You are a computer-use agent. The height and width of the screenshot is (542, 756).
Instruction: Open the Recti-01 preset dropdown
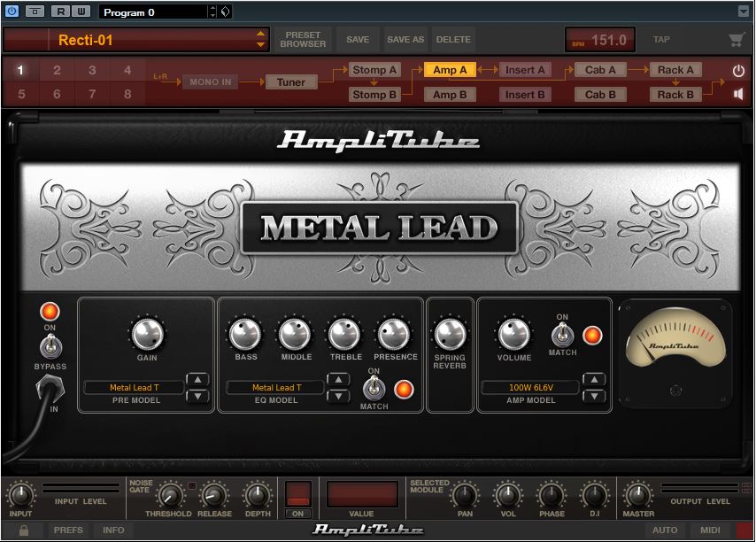click(260, 40)
